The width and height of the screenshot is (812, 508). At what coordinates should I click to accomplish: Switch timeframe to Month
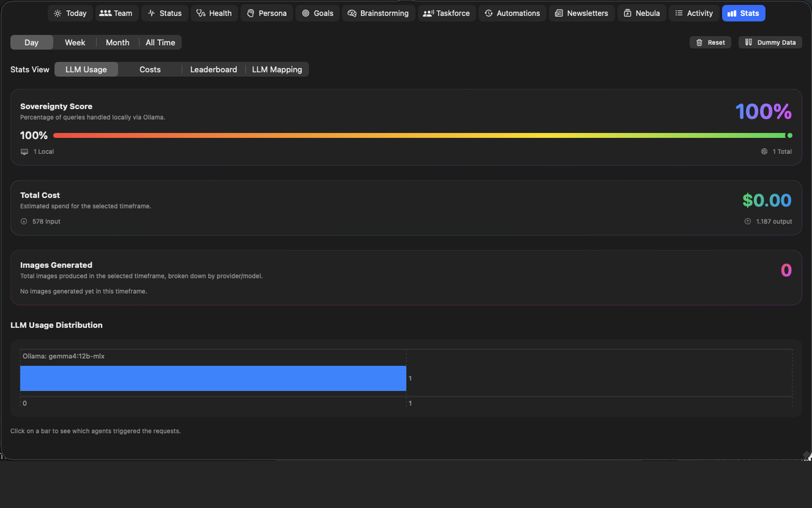117,43
